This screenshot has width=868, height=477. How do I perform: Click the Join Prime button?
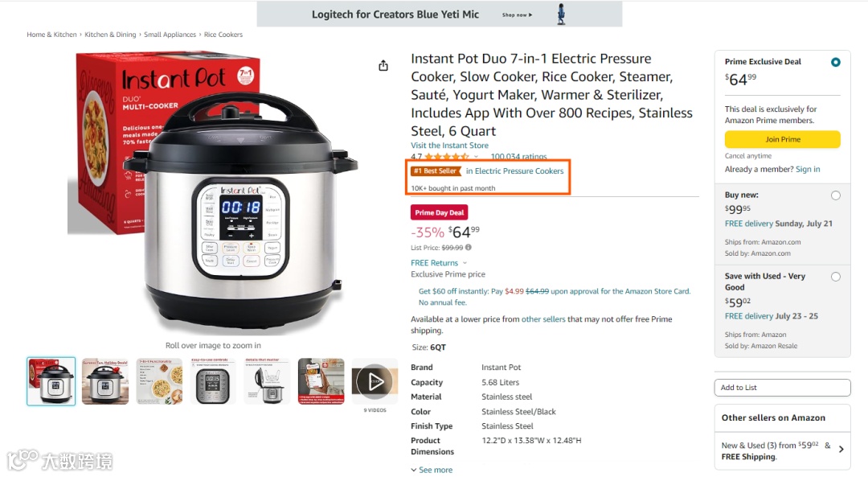tap(782, 139)
